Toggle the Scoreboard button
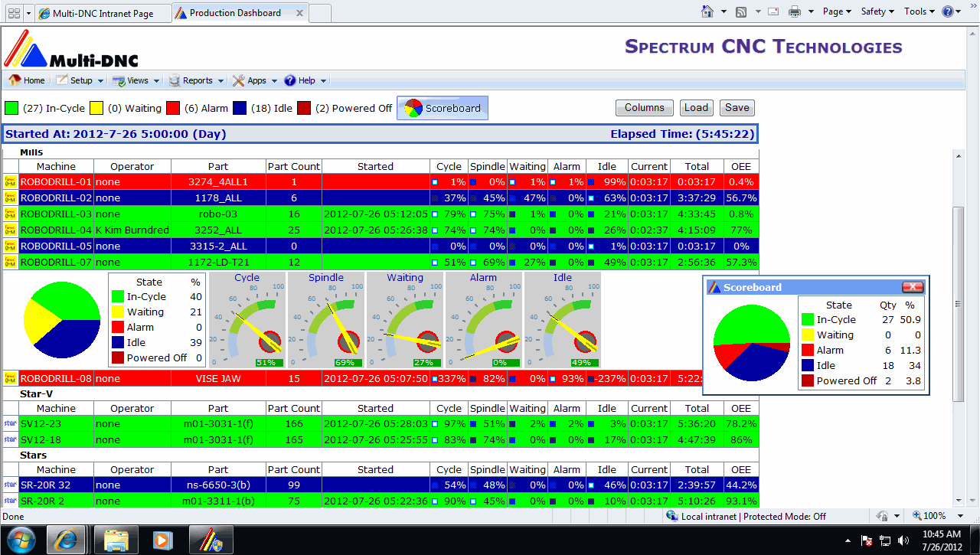 [443, 108]
